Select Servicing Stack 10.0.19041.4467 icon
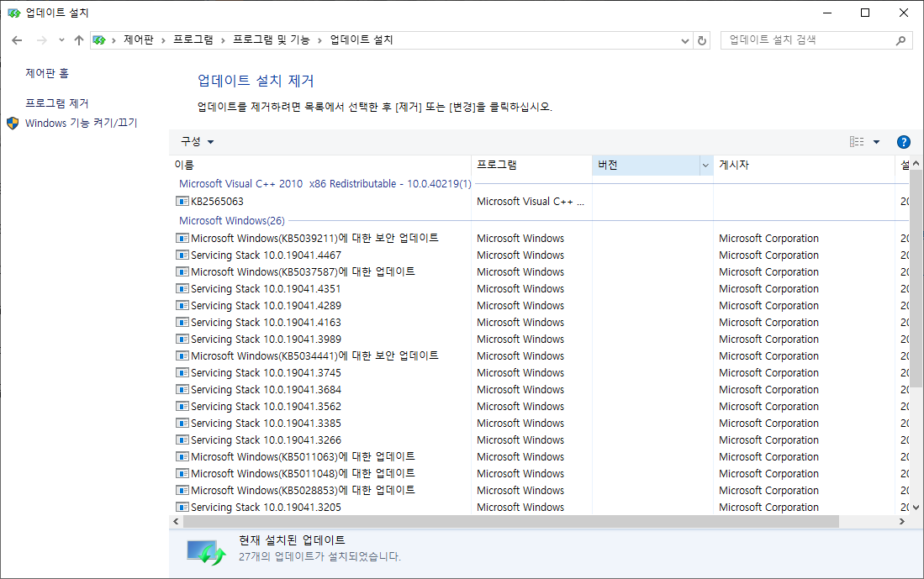 182,255
